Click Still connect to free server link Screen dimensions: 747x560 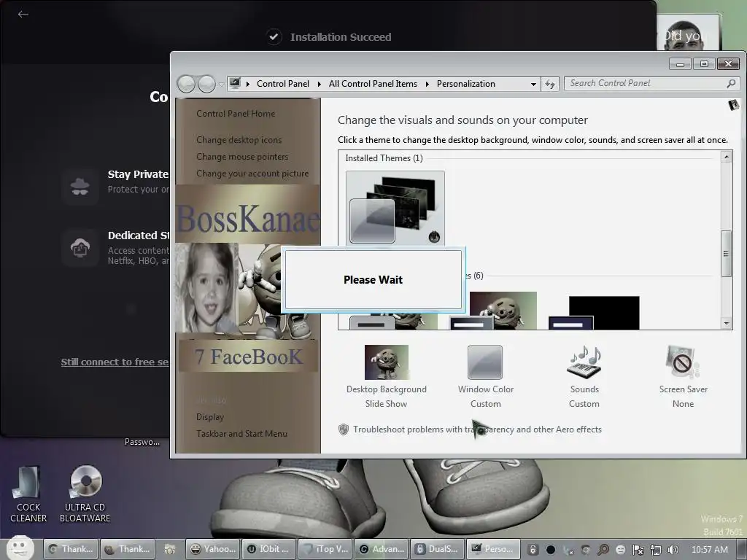pos(115,362)
